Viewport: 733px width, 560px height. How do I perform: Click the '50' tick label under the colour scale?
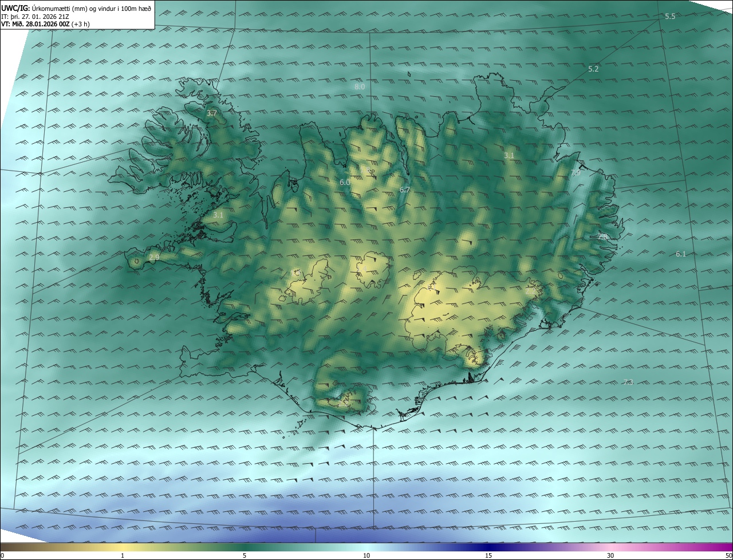(x=728, y=556)
